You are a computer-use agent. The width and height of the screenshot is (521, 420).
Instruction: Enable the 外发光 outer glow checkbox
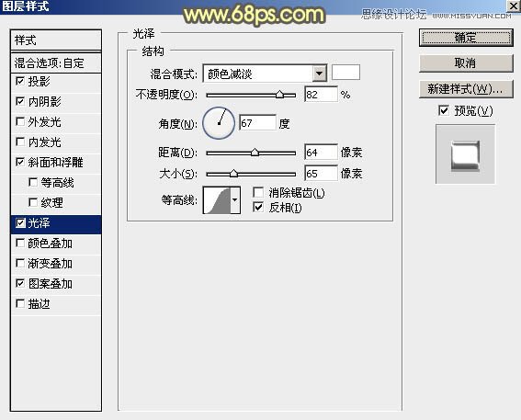[20, 121]
